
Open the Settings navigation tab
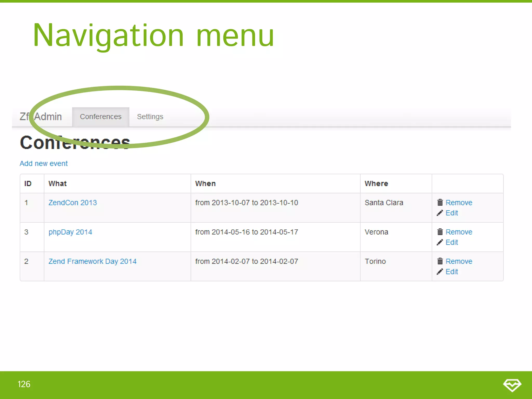click(x=150, y=117)
